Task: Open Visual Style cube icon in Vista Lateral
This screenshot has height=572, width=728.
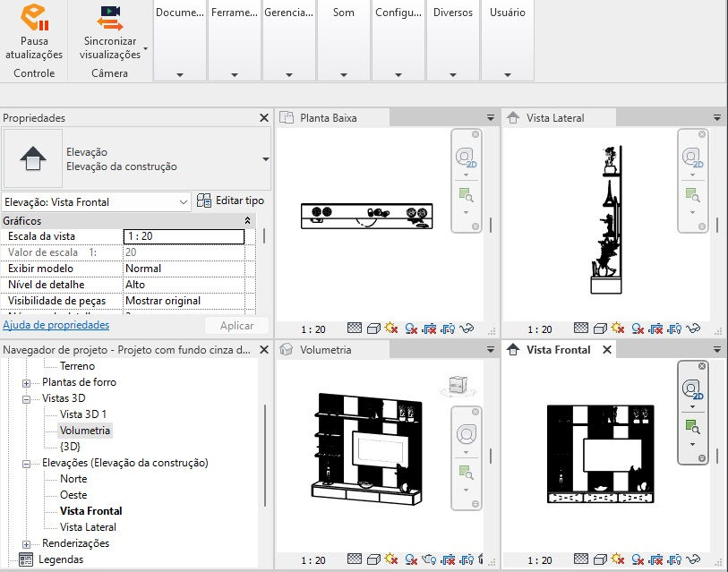Action: click(x=600, y=329)
